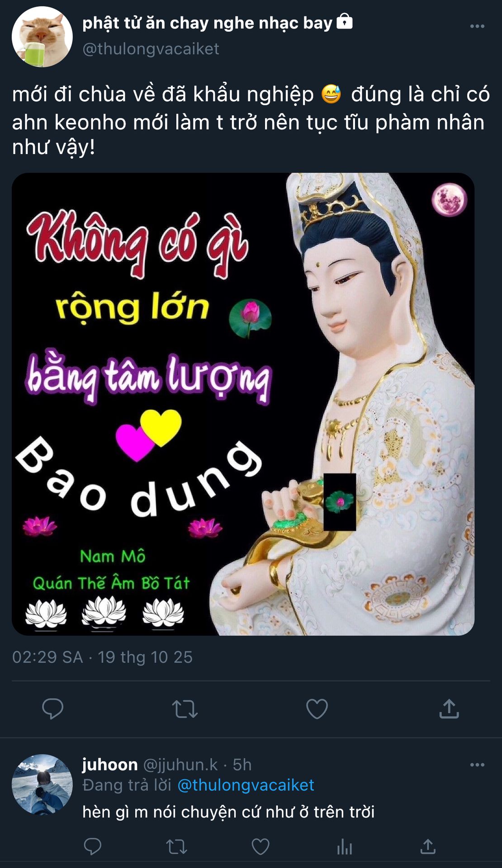Open the profile via handle @thulongvacaiket under the display name

coord(151,48)
